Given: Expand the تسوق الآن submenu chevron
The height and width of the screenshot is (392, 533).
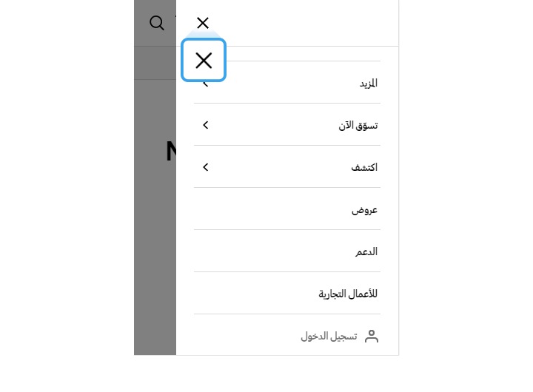Looking at the screenshot, I should [x=206, y=125].
